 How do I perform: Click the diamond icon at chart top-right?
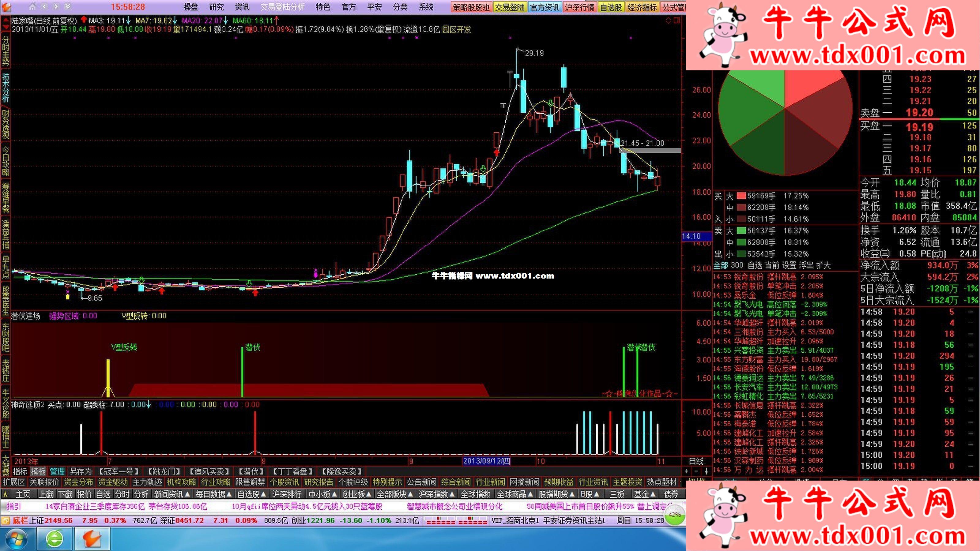669,21
